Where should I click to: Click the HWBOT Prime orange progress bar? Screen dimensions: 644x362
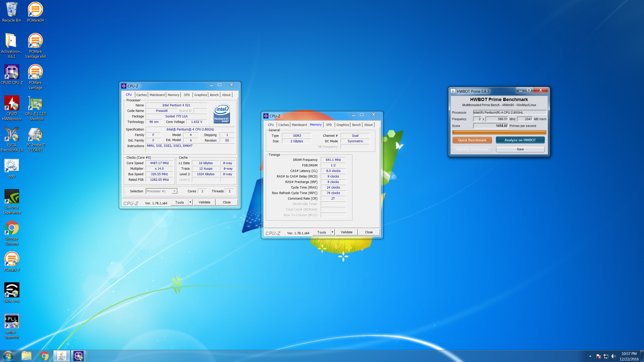coord(499,132)
